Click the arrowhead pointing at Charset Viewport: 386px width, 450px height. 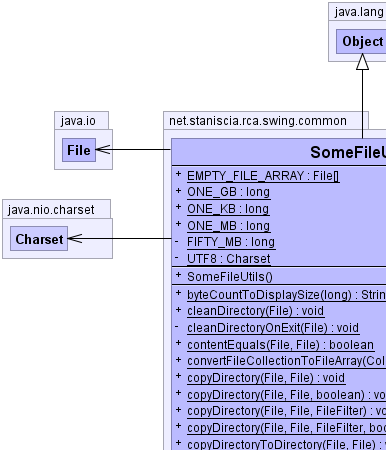[x=75, y=238]
